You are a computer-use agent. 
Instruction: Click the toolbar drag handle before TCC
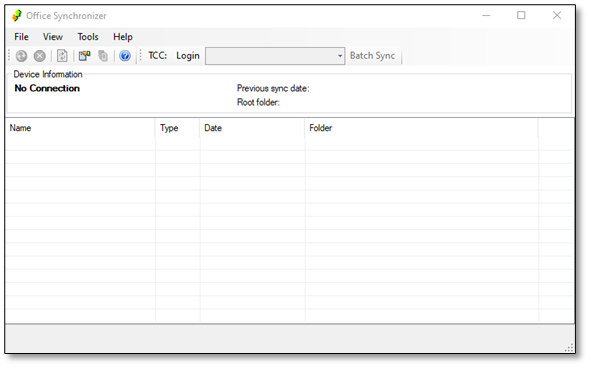click(140, 56)
